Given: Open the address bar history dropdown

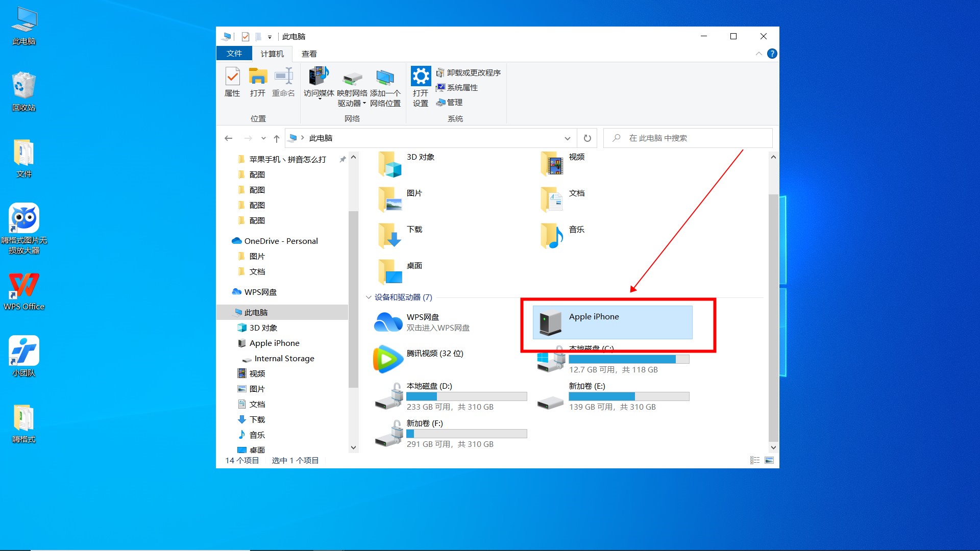Looking at the screenshot, I should (x=567, y=138).
